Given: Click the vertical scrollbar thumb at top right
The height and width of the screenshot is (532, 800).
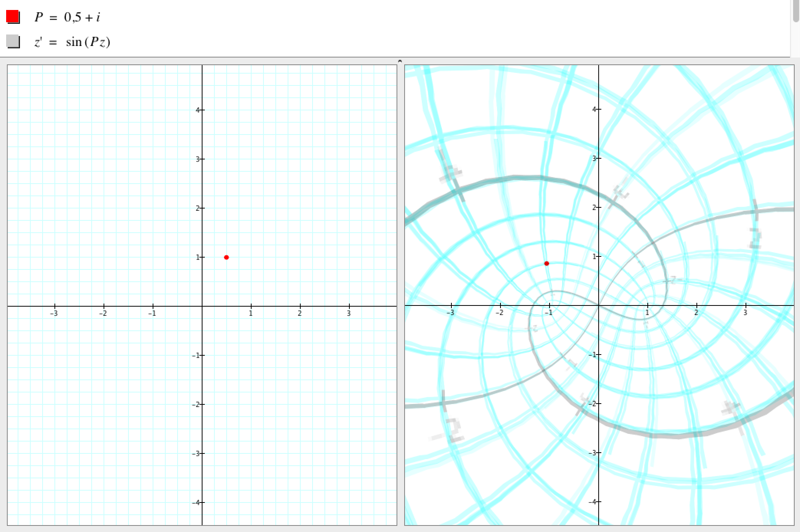Looking at the screenshot, I should [796, 11].
